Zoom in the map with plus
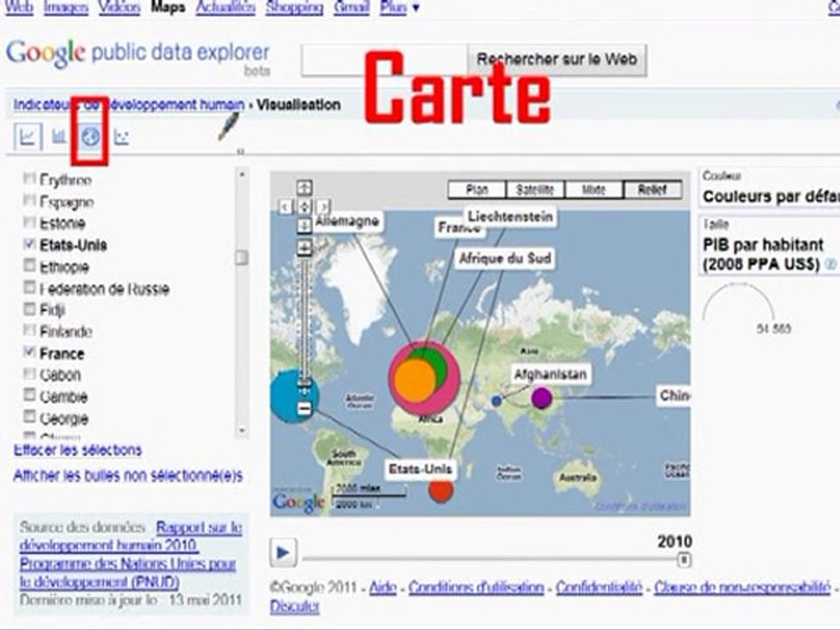 click(x=304, y=248)
